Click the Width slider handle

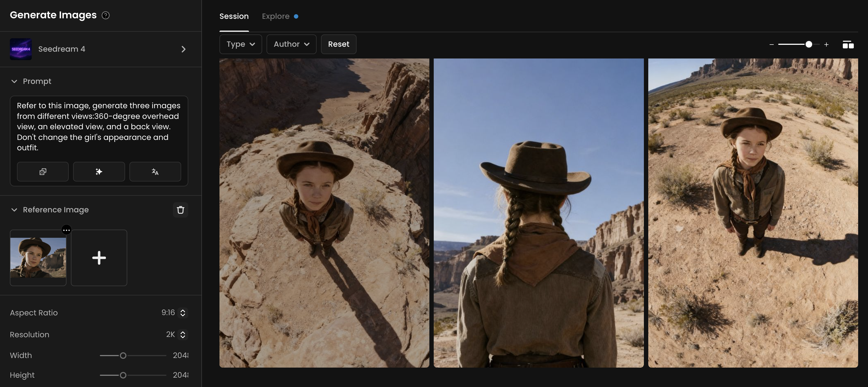coord(123,355)
